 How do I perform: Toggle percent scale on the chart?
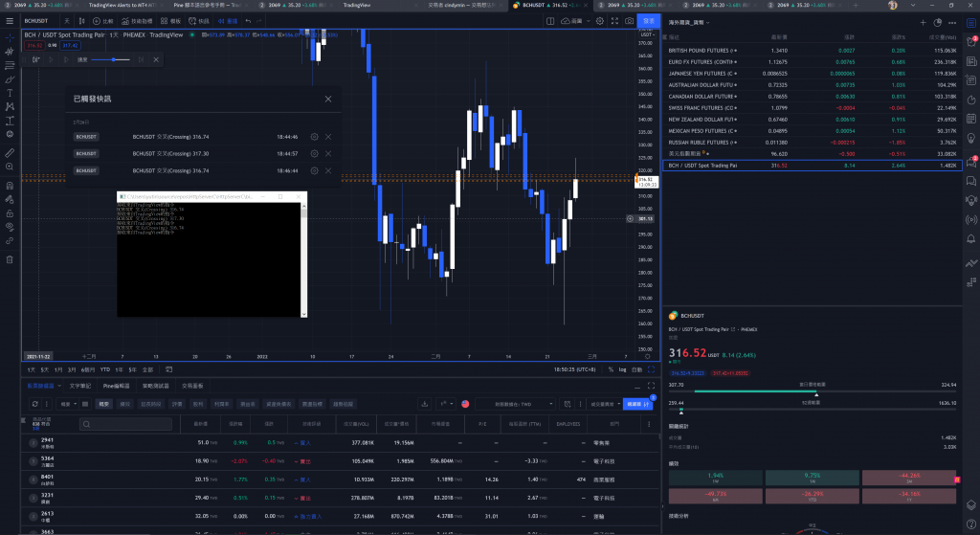(x=612, y=368)
